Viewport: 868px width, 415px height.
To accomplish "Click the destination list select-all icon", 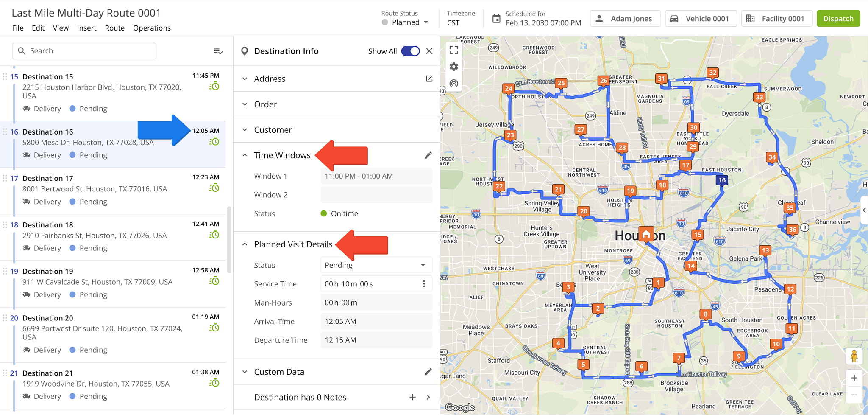I will [218, 51].
